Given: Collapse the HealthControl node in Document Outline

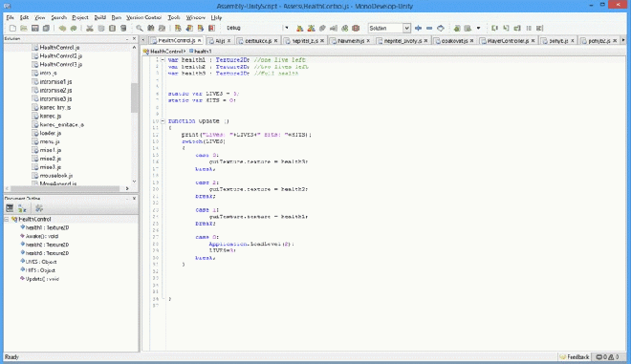Looking at the screenshot, I should point(7,219).
